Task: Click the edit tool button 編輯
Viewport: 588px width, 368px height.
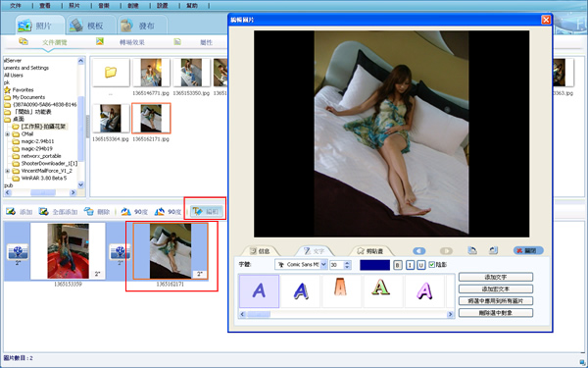Action: pos(206,211)
